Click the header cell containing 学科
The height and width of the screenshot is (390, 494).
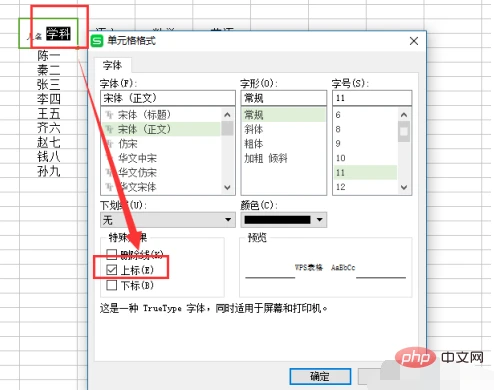point(48,33)
